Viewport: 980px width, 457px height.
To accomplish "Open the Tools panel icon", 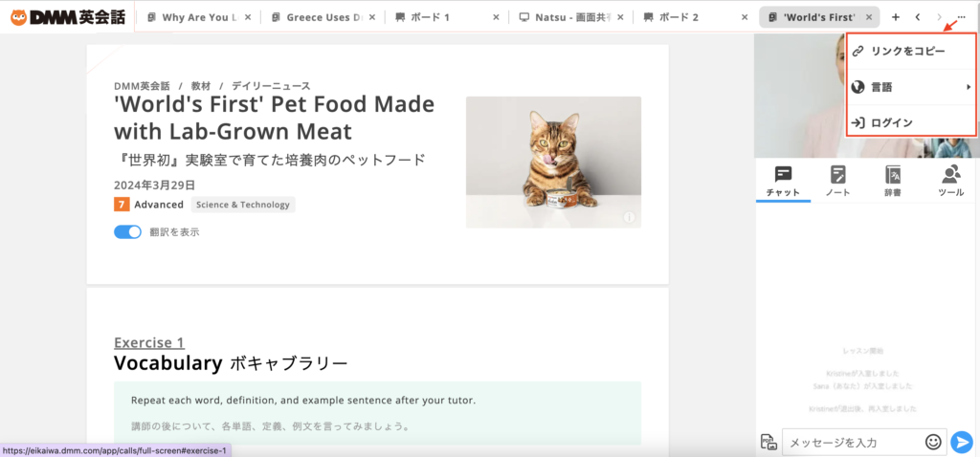I will [950, 180].
